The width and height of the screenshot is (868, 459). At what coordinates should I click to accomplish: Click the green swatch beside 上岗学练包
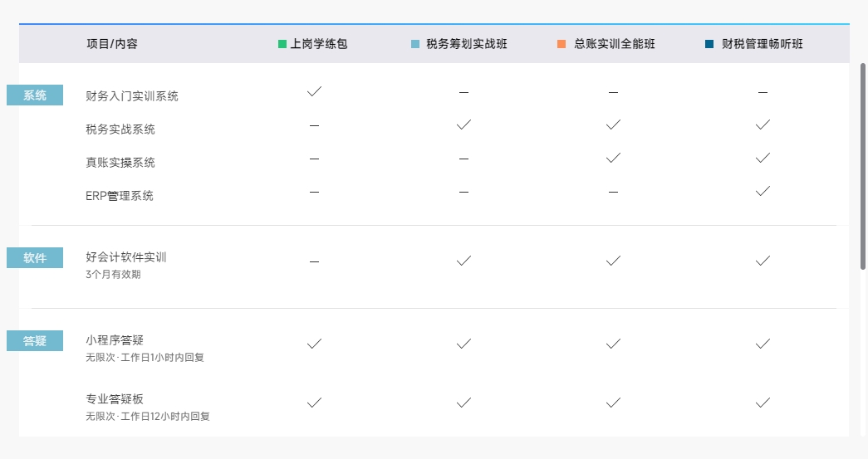click(x=282, y=44)
